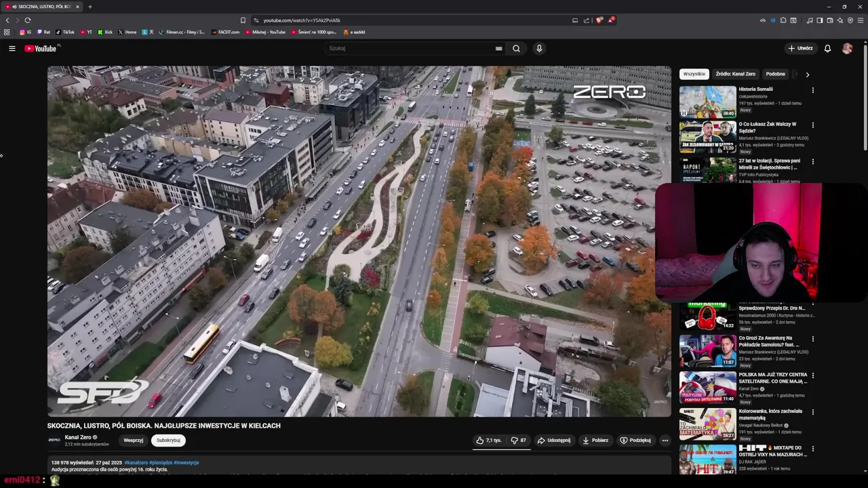
Task: Open the VPN shield icon
Action: (850, 20)
